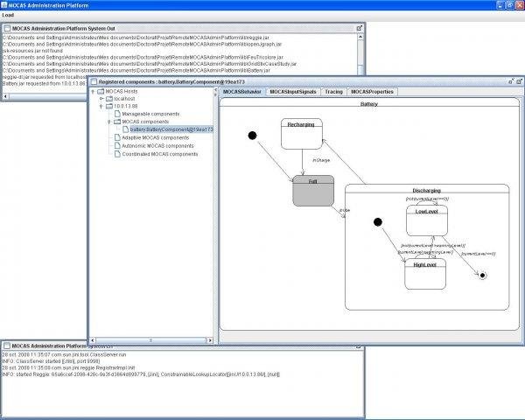This screenshot has height=420, width=525.
Task: Iconify the Registered components internal window
Action: (x=511, y=81)
